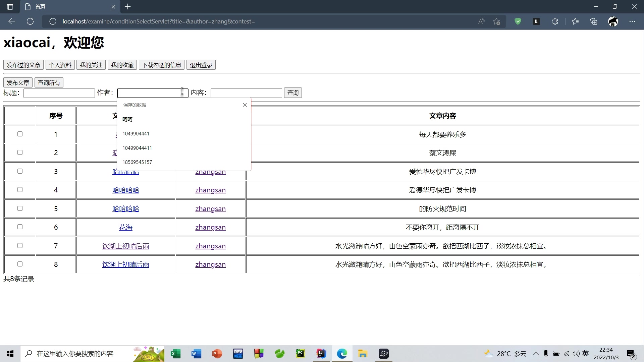This screenshot has height=362, width=644.
Task: Open browser Settings and more menu
Action: coord(632,21)
